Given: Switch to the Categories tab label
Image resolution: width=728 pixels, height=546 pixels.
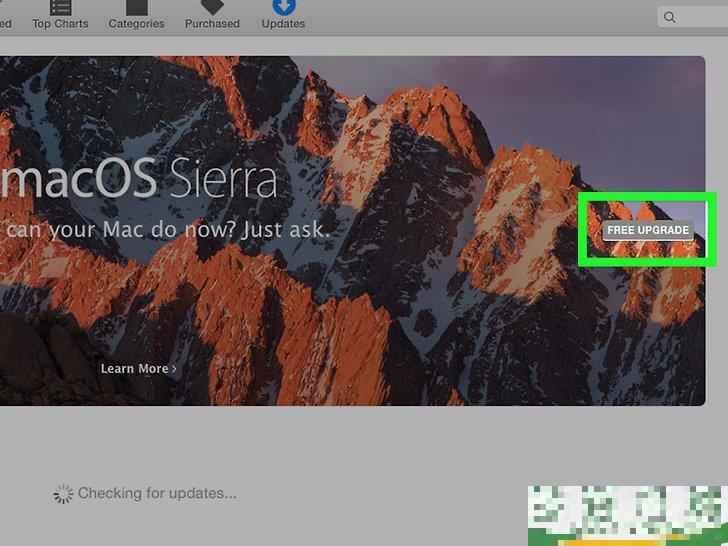Looking at the screenshot, I should coord(136,24).
